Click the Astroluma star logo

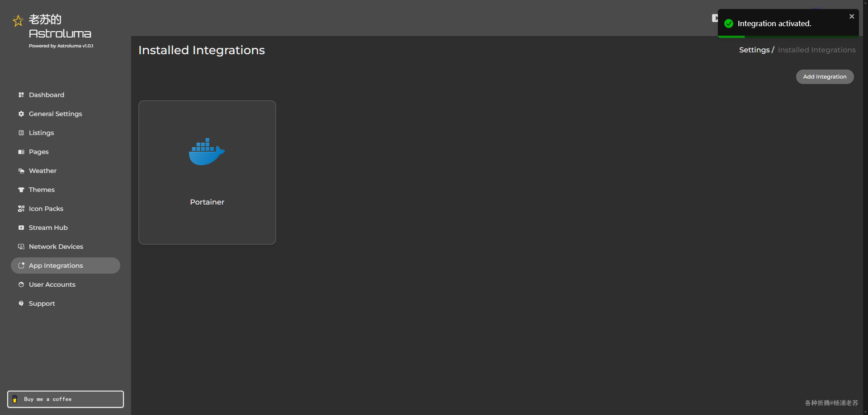click(x=18, y=21)
